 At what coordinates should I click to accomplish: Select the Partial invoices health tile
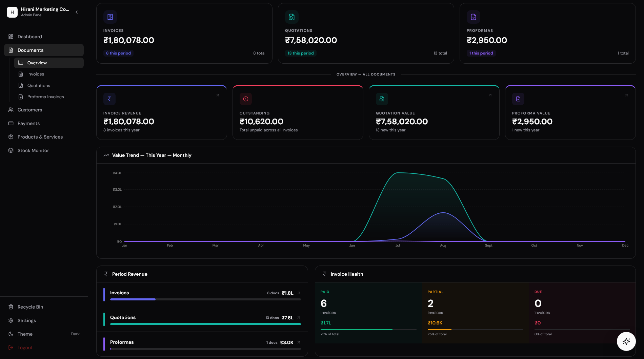click(x=475, y=313)
